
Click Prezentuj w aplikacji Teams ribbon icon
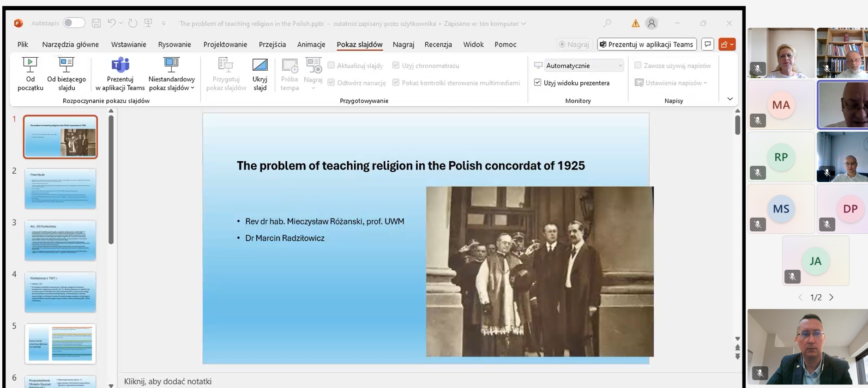(x=120, y=66)
